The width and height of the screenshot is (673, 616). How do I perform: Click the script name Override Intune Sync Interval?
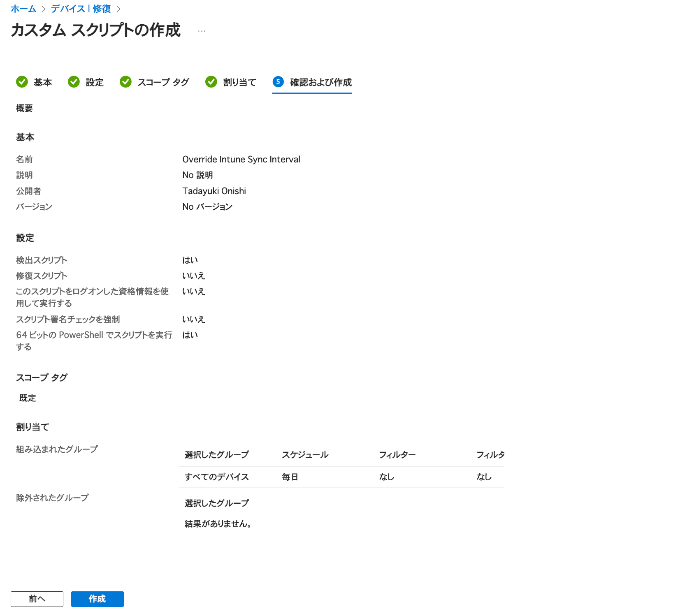241,159
